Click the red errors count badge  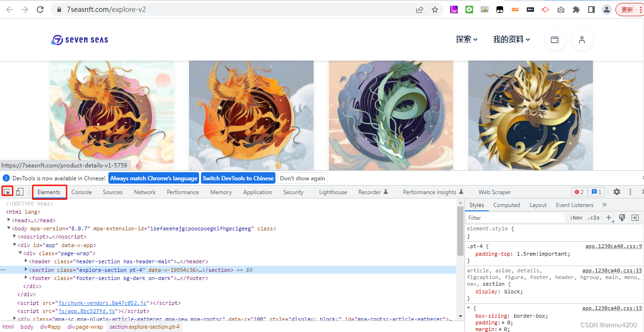pos(579,192)
